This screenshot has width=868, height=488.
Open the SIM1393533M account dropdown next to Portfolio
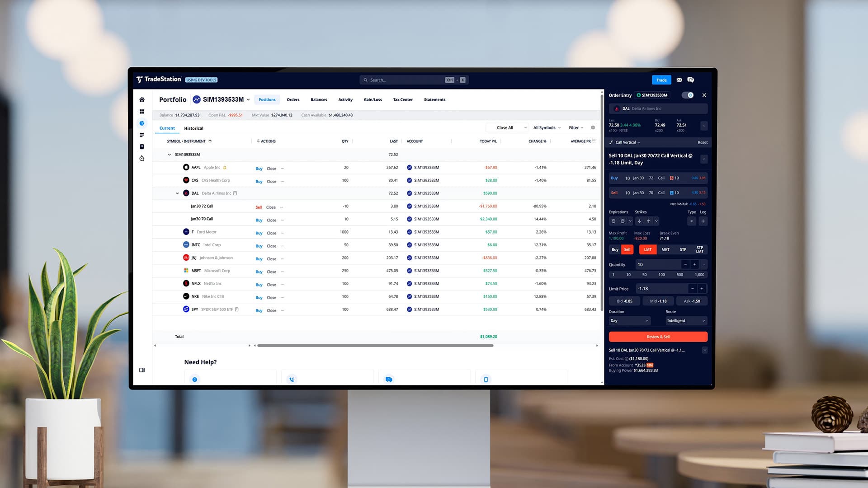point(222,100)
